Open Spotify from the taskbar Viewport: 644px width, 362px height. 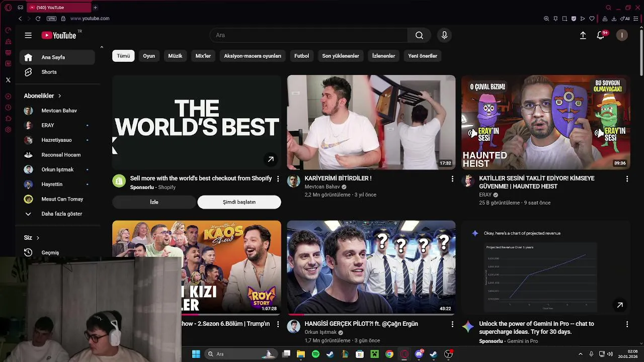[315, 354]
